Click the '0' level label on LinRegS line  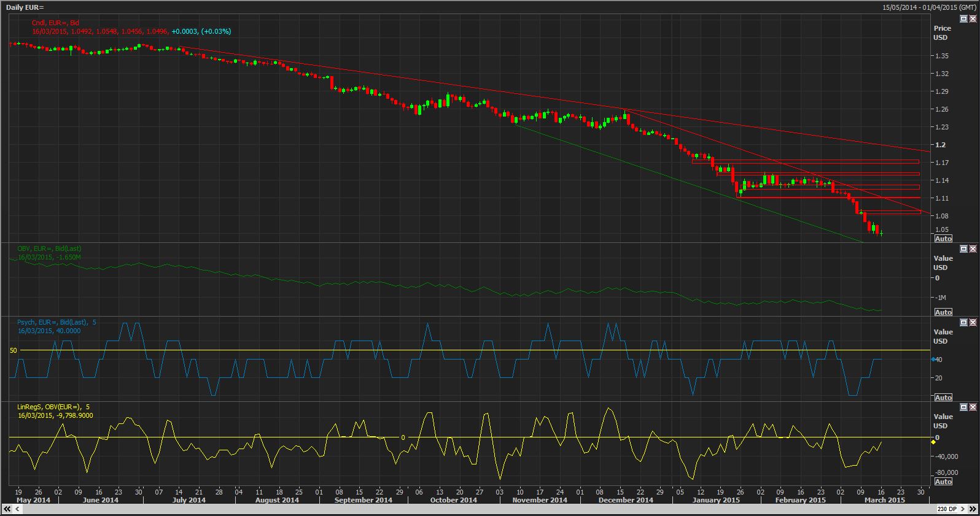(403, 437)
